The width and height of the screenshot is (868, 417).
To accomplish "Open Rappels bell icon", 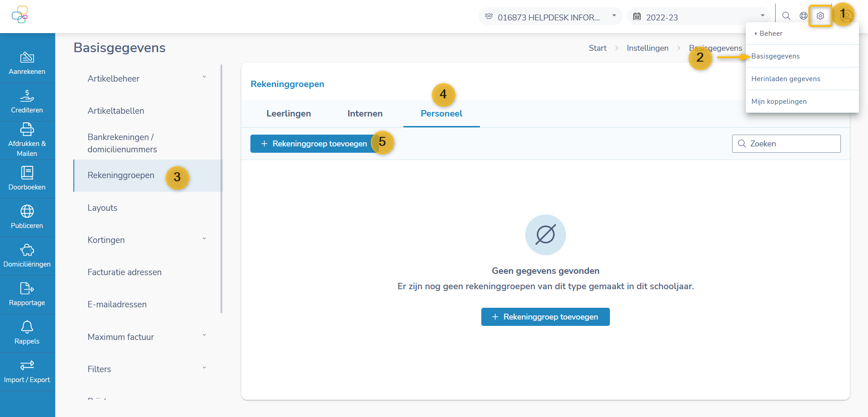I will tap(27, 327).
